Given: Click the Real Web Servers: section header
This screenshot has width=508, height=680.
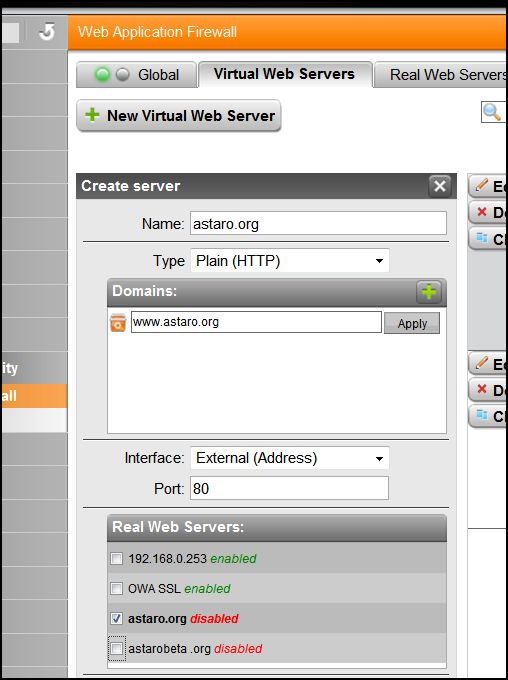Looking at the screenshot, I should tap(277, 528).
